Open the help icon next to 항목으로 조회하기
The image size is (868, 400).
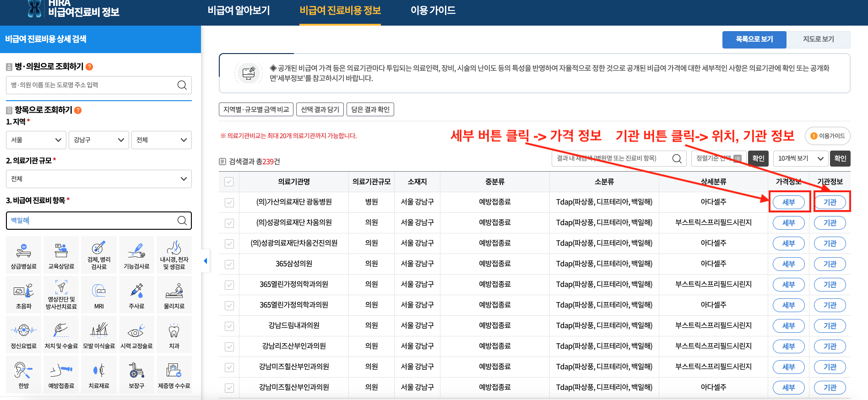point(78,110)
